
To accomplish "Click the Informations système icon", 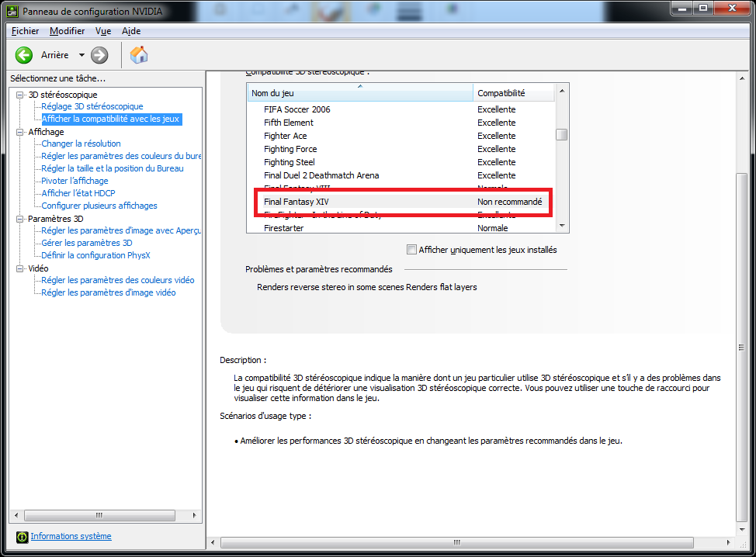I will pos(23,537).
